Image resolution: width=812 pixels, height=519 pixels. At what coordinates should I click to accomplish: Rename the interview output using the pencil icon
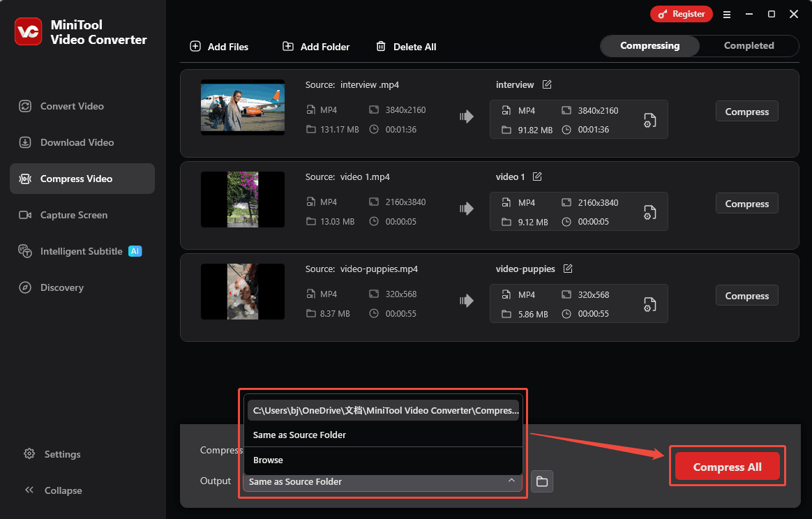tap(547, 84)
